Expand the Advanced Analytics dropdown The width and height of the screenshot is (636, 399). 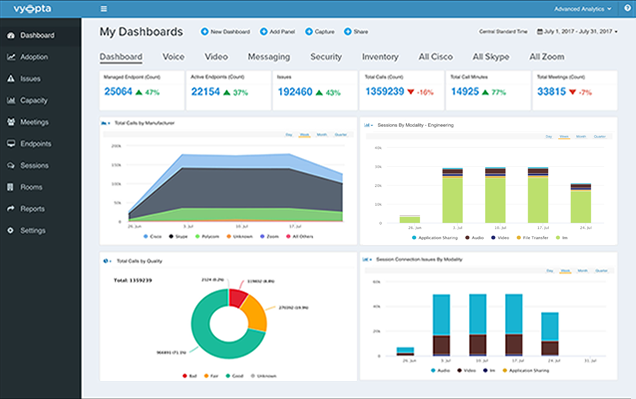(x=582, y=9)
